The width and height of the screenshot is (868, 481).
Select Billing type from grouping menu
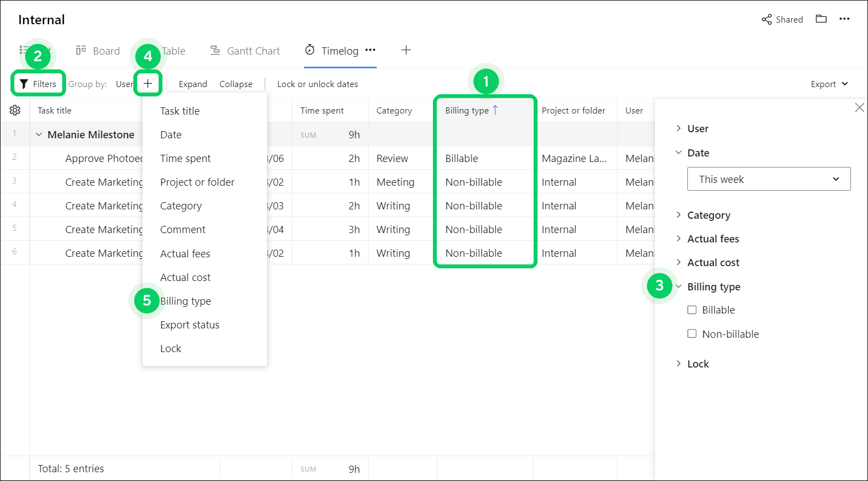(186, 301)
